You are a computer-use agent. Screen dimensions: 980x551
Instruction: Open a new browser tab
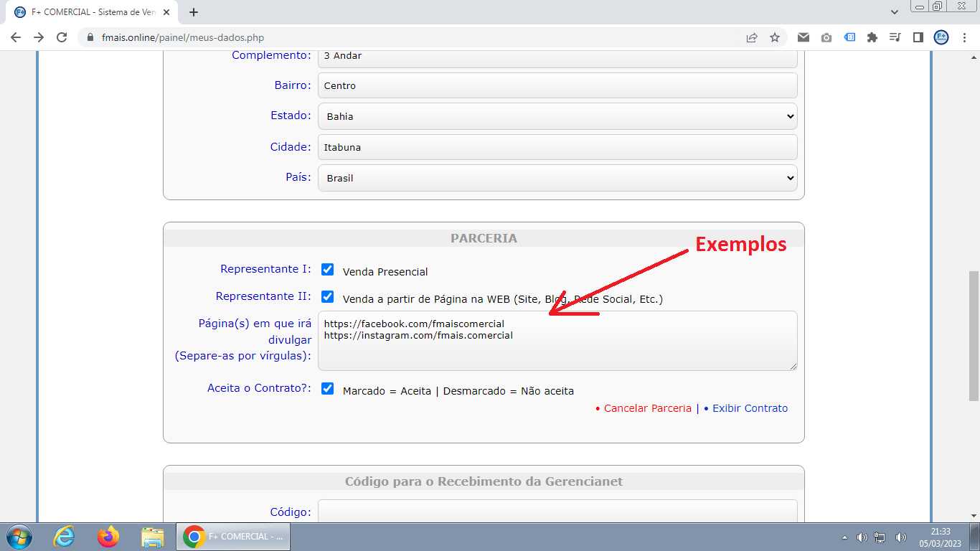[x=194, y=12]
